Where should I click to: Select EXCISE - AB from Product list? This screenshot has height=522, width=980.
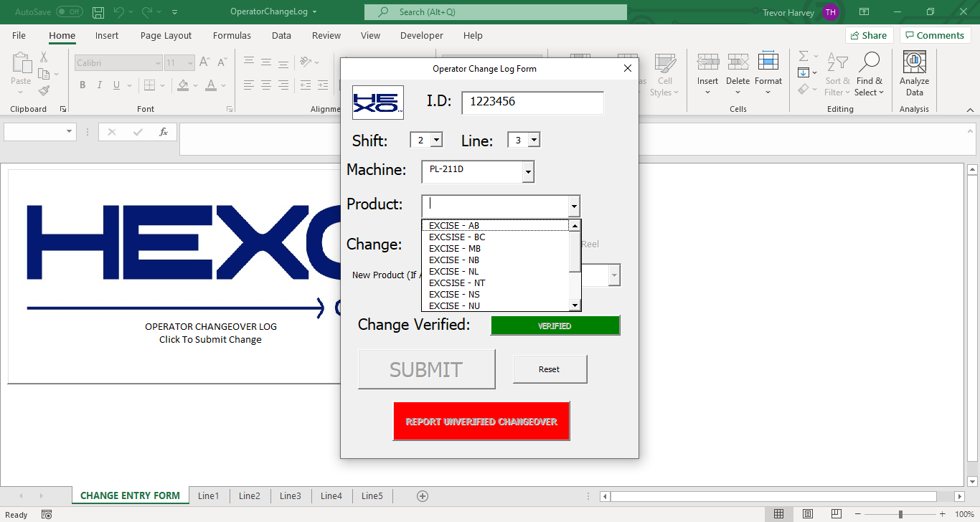tap(495, 226)
